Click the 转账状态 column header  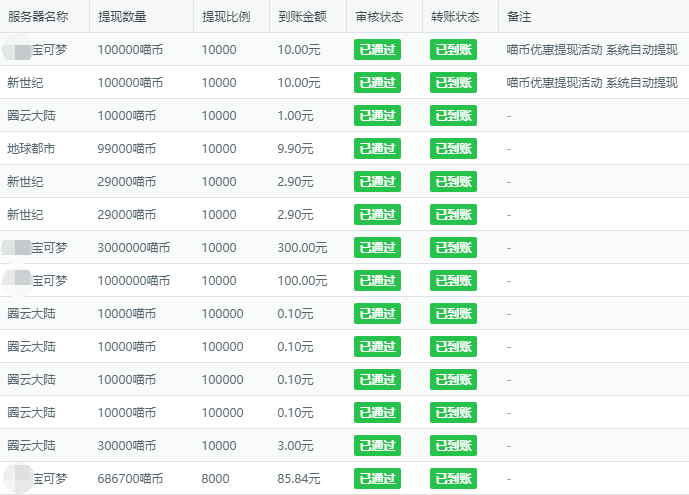[x=455, y=17]
